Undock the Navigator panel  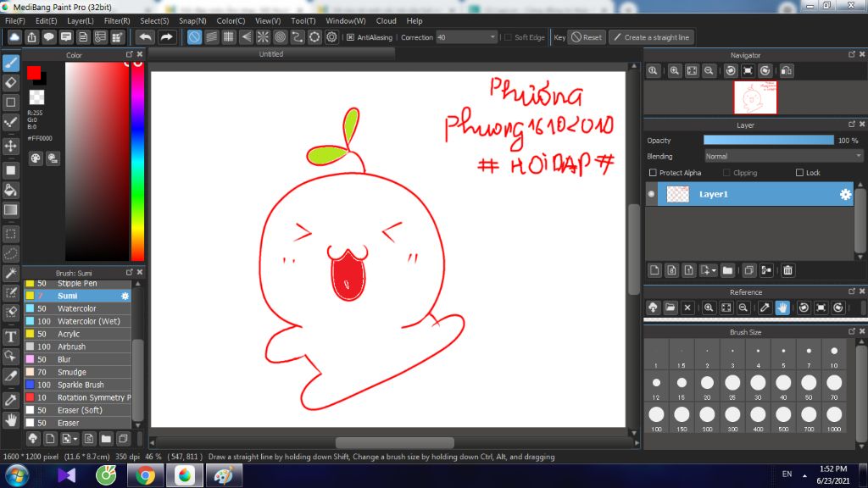point(851,54)
